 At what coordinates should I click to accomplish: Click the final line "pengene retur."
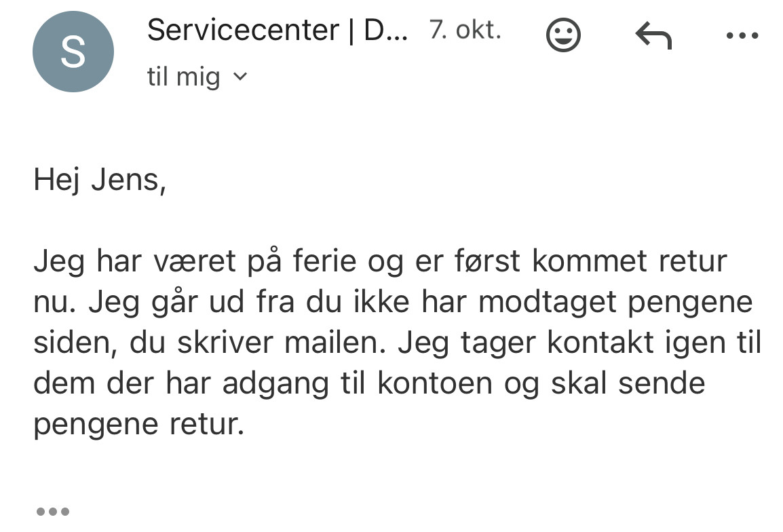[138, 424]
